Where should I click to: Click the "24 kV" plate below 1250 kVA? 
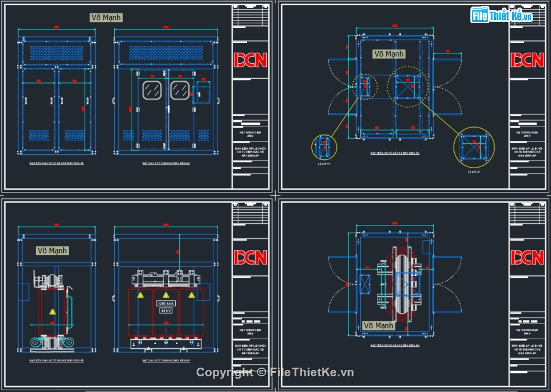pyautogui.click(x=166, y=310)
